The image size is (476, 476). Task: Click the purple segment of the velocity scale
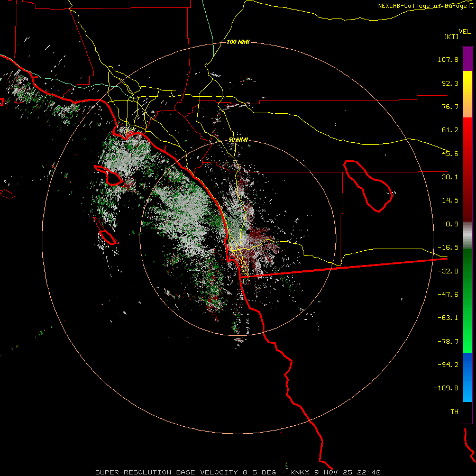coord(467,59)
